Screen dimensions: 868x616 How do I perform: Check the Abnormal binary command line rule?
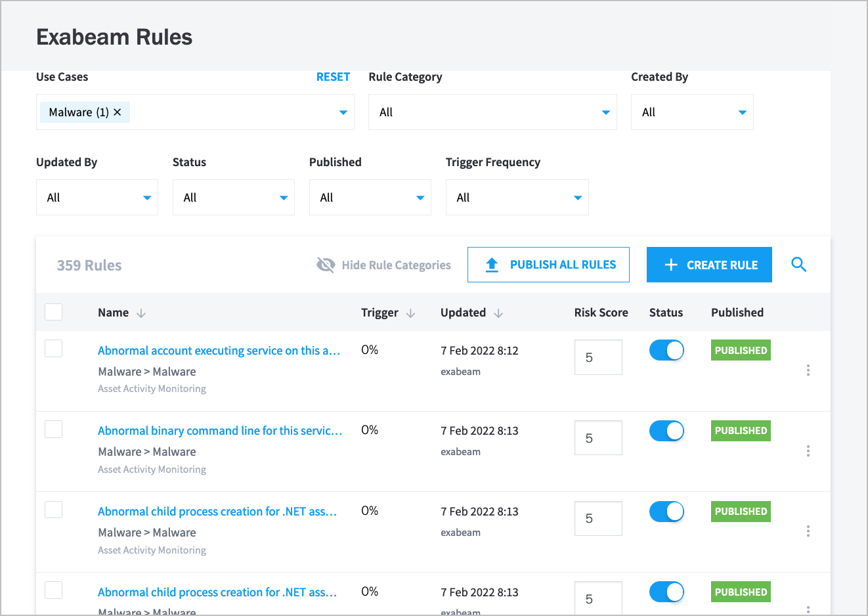(53, 429)
